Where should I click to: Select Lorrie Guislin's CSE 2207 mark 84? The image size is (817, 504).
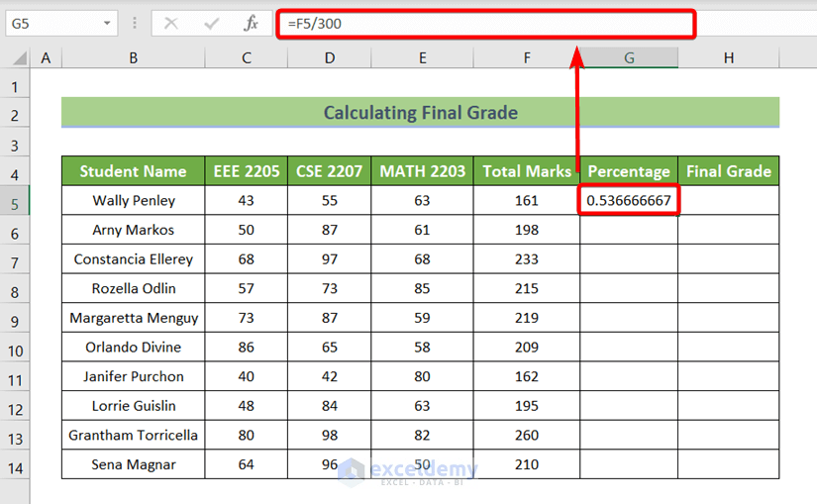click(330, 406)
